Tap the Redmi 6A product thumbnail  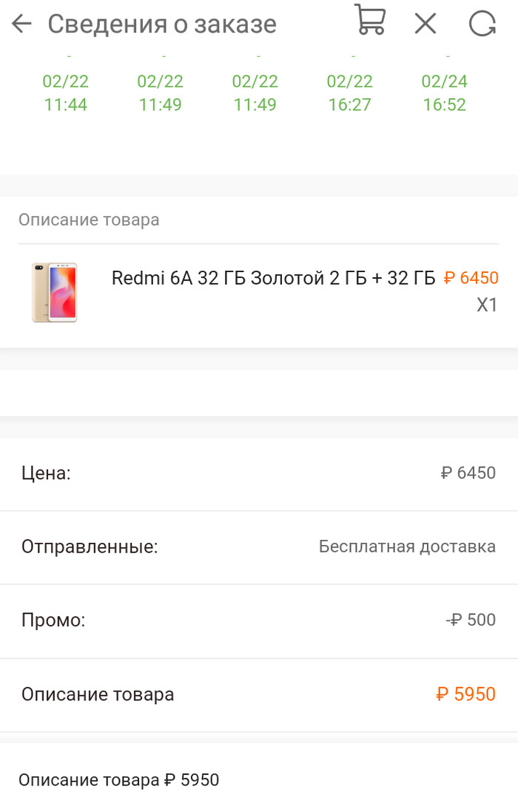pos(54,292)
